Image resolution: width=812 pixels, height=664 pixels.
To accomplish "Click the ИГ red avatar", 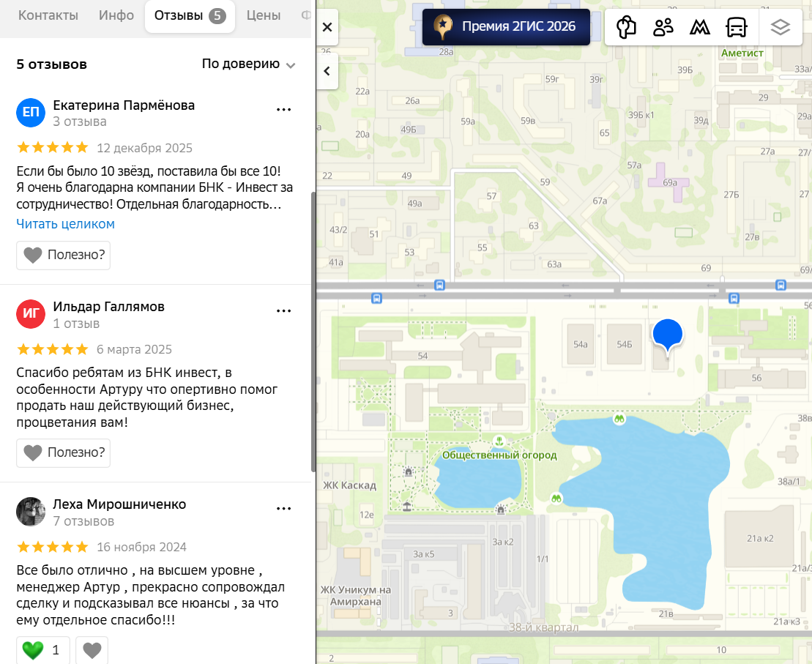I will point(31,314).
